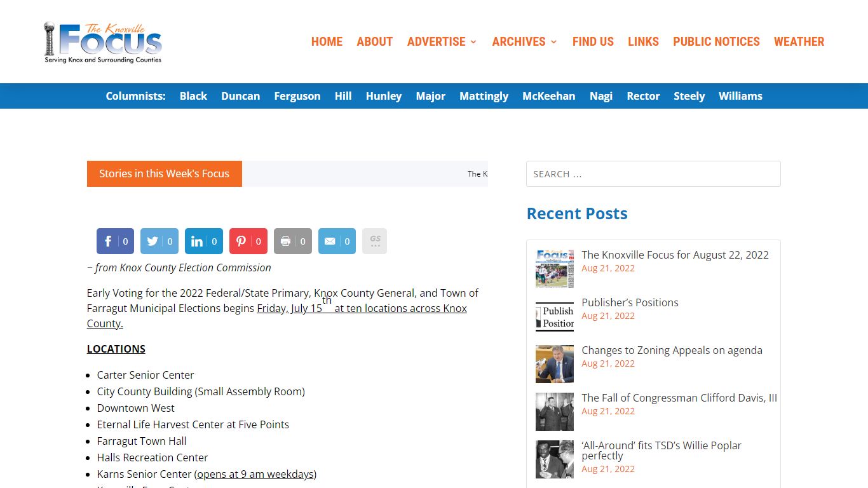The image size is (868, 488).
Task: Open The Fall of Congressman Clifford Davis post
Action: point(679,398)
